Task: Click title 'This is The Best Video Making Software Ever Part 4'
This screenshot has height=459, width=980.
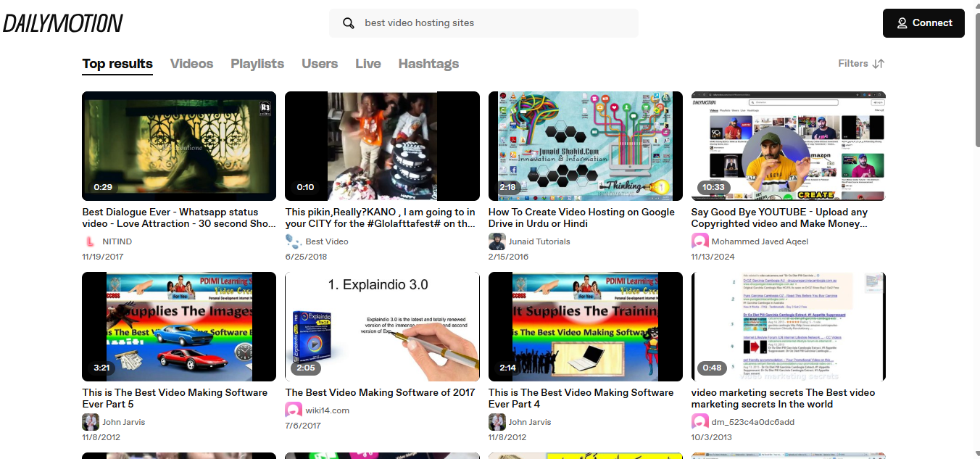Action: (x=581, y=398)
